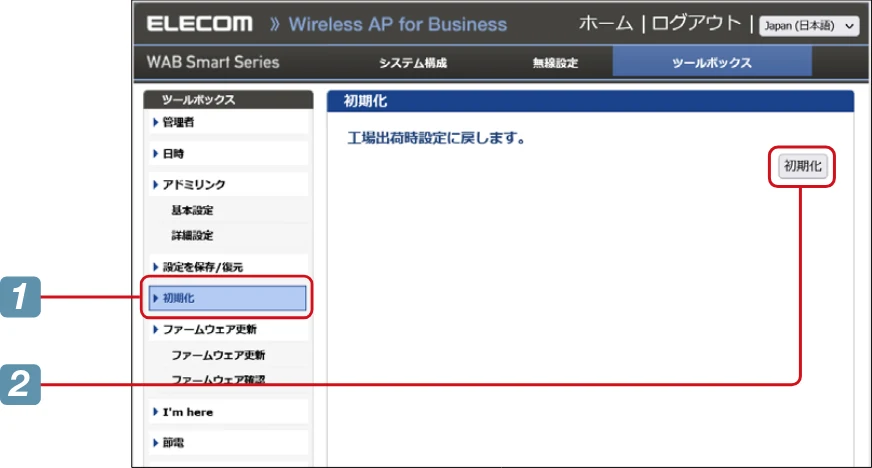The width and height of the screenshot is (872, 468).
Task: Click the WAB Smart Series title
Action: coord(213,62)
